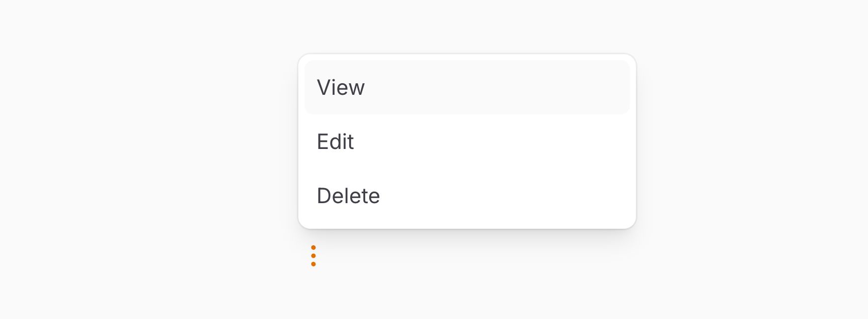Image resolution: width=868 pixels, height=319 pixels.
Task: Close the menu via the kebab icon
Action: 313,256
